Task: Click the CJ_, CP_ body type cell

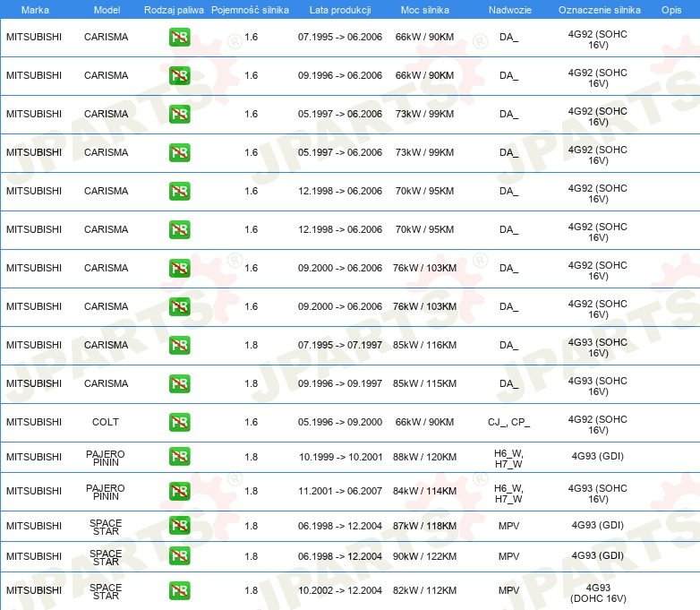Action: 508,422
